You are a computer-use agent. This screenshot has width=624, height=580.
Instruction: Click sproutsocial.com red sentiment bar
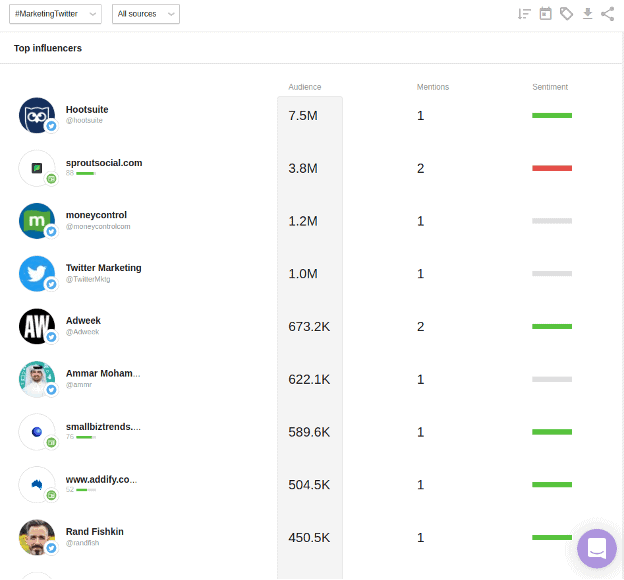552,168
